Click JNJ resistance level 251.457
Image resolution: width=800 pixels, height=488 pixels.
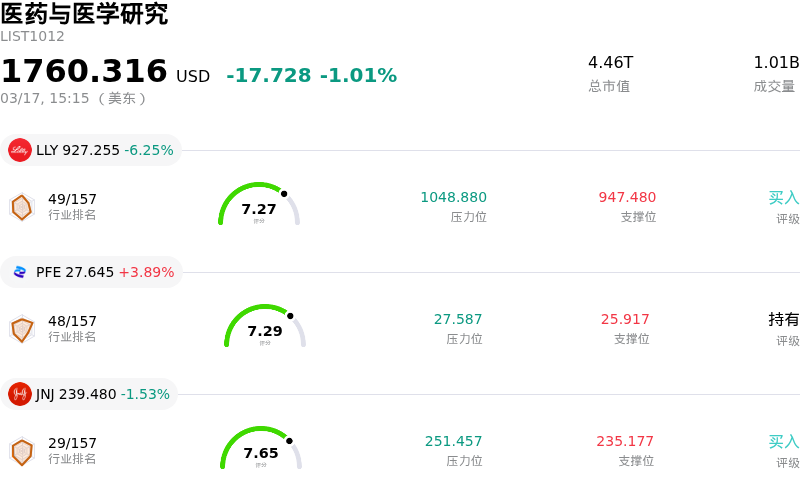pos(453,442)
